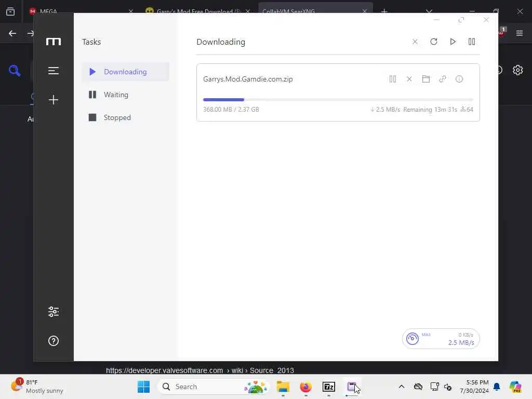Click the taskbar Search box
Image resolution: width=532 pixels, height=399 pixels.
coord(213,387)
